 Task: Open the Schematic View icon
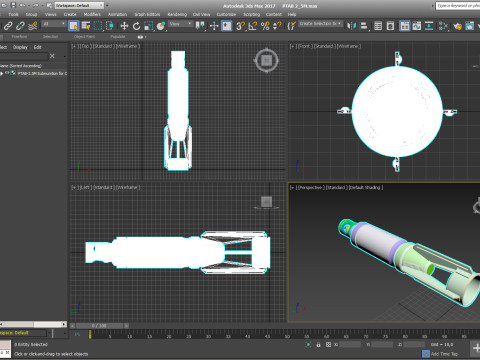[x=429, y=26]
